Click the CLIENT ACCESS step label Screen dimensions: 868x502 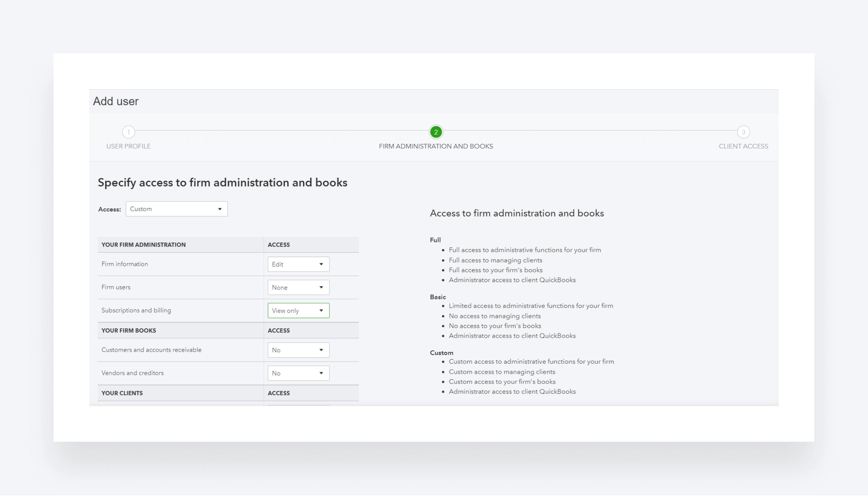pos(743,146)
